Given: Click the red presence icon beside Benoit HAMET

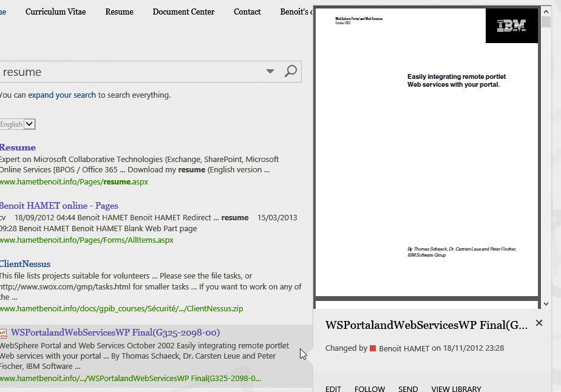Looking at the screenshot, I should click(x=373, y=348).
